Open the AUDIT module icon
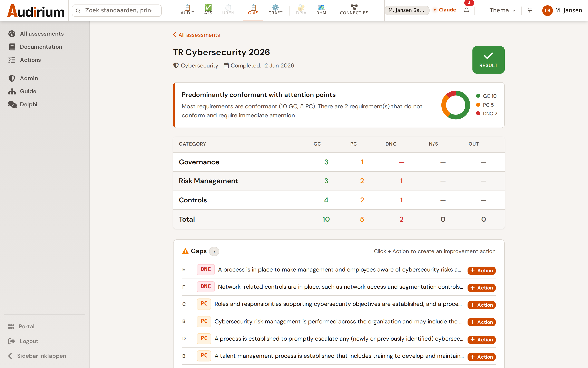The image size is (588, 368). 187,10
